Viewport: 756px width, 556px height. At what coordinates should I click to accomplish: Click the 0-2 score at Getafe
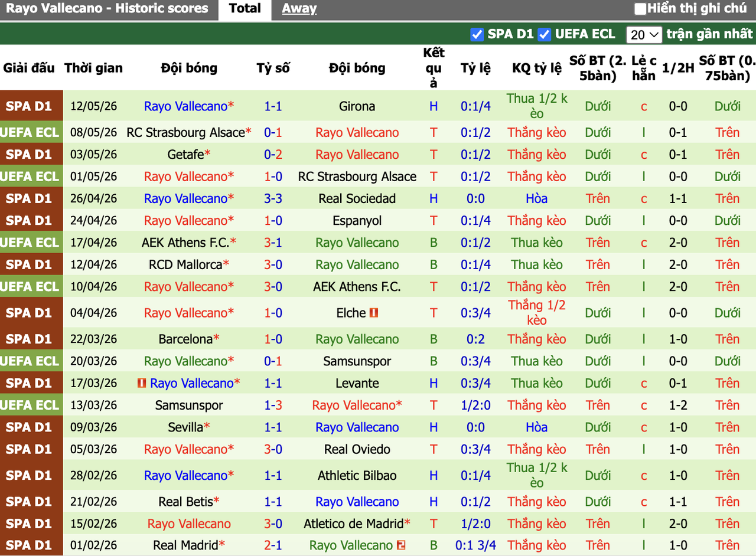point(273,155)
